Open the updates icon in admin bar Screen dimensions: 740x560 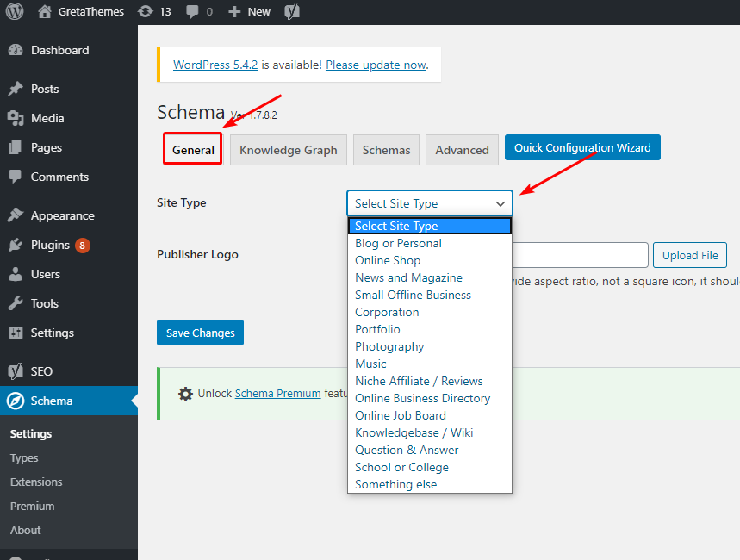[146, 12]
